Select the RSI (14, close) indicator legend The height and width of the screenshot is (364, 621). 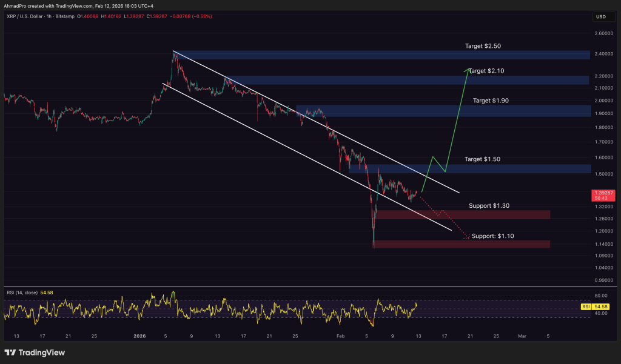pyautogui.click(x=24, y=293)
